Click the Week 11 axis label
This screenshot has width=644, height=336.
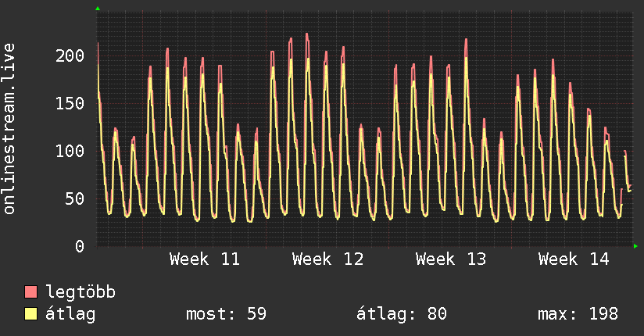(205, 259)
